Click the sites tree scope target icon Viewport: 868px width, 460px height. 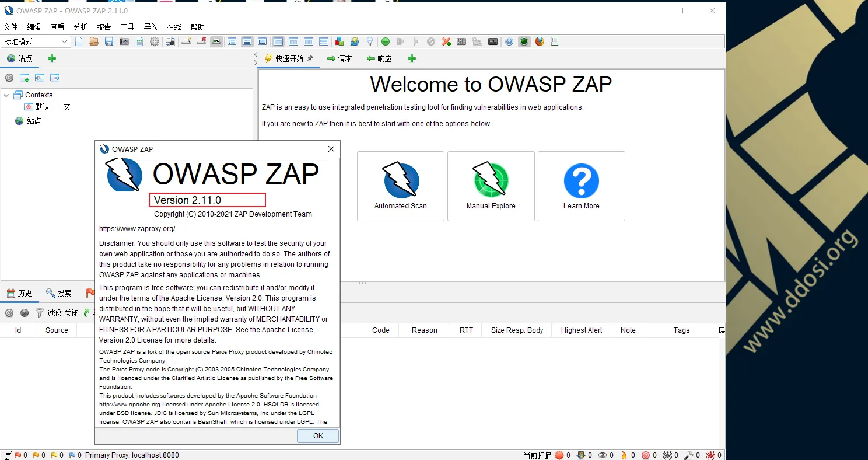(9, 78)
